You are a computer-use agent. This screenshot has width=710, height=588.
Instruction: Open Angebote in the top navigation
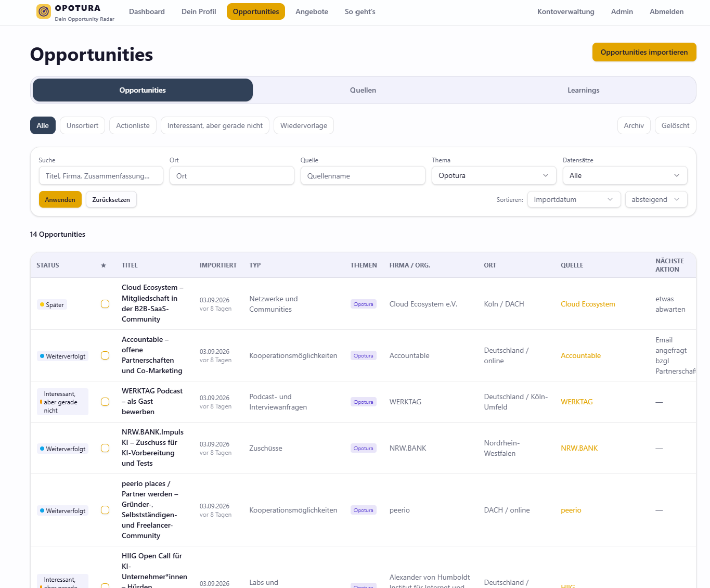312,11
